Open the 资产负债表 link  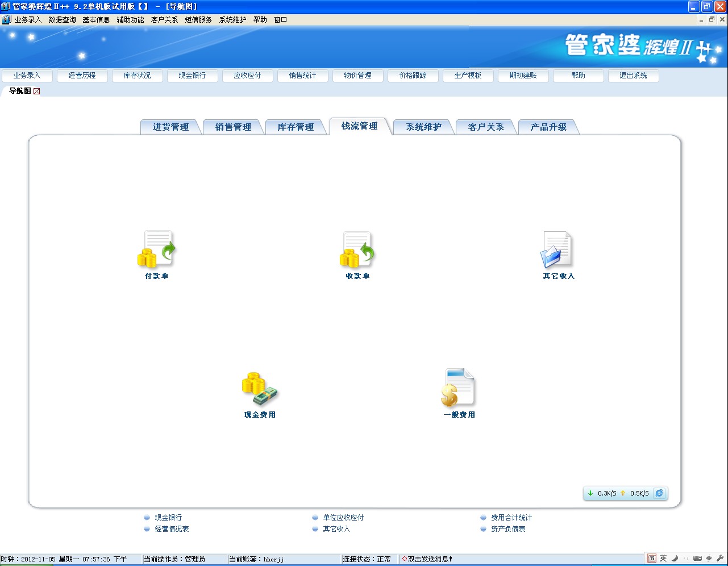tap(507, 528)
